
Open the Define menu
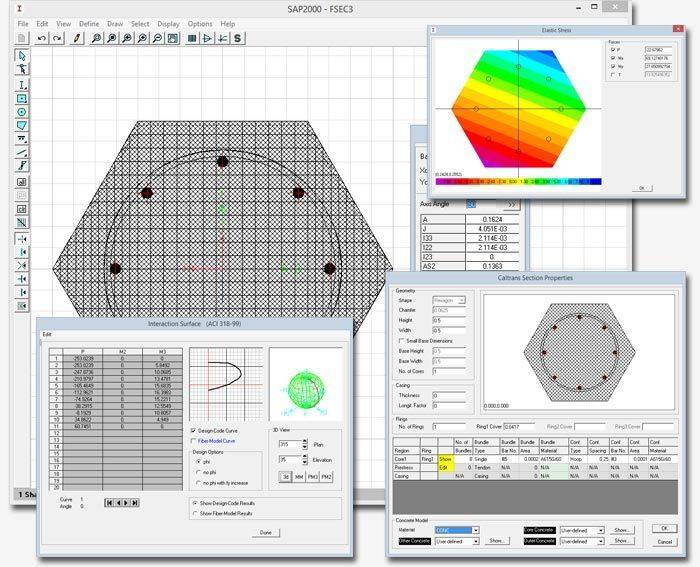point(89,24)
